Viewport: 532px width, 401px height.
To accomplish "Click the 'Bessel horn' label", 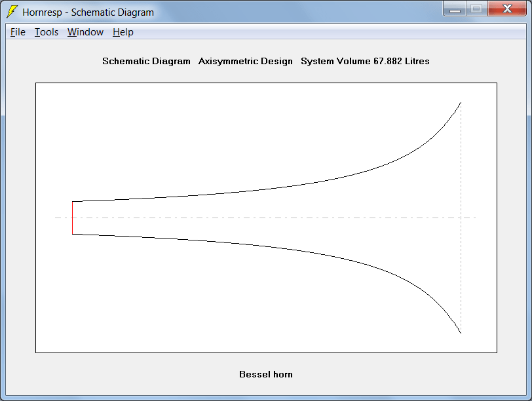I will coord(265,374).
